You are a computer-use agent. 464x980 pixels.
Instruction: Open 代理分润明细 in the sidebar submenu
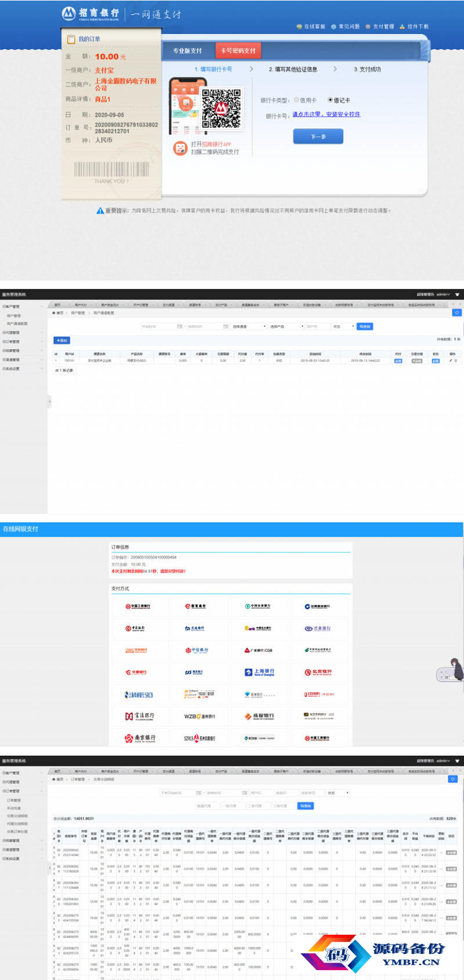[x=17, y=824]
